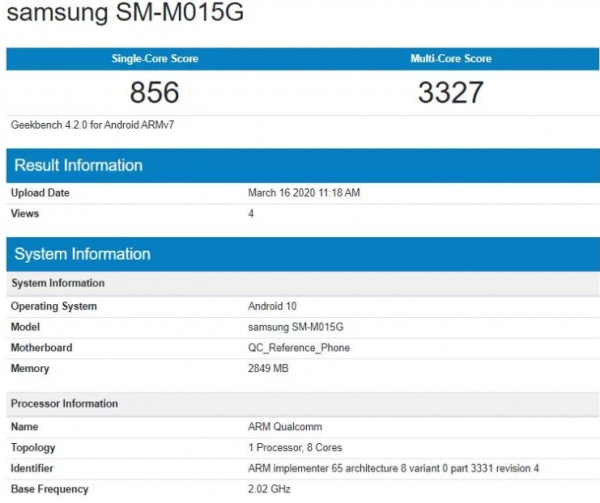This screenshot has width=600, height=503.
Task: Select the 1 Processor, 8 Cores value
Action: (x=295, y=448)
